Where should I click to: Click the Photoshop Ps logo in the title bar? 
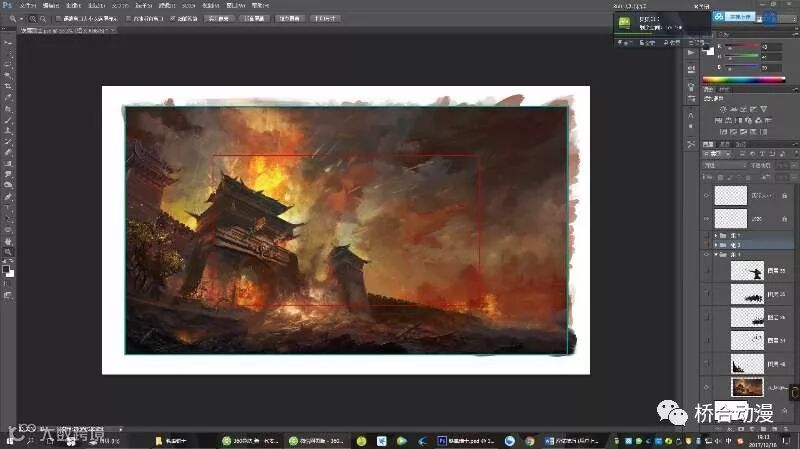point(7,5)
